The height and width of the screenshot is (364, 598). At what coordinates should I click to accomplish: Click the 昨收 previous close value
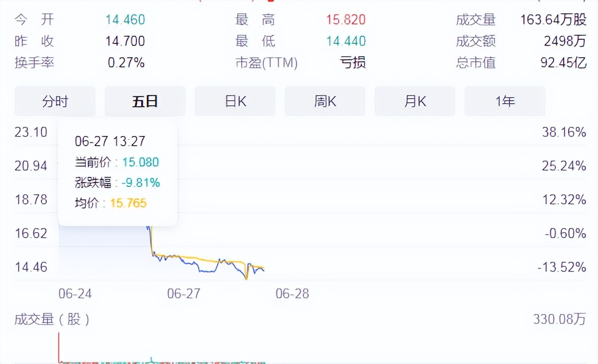click(x=126, y=41)
